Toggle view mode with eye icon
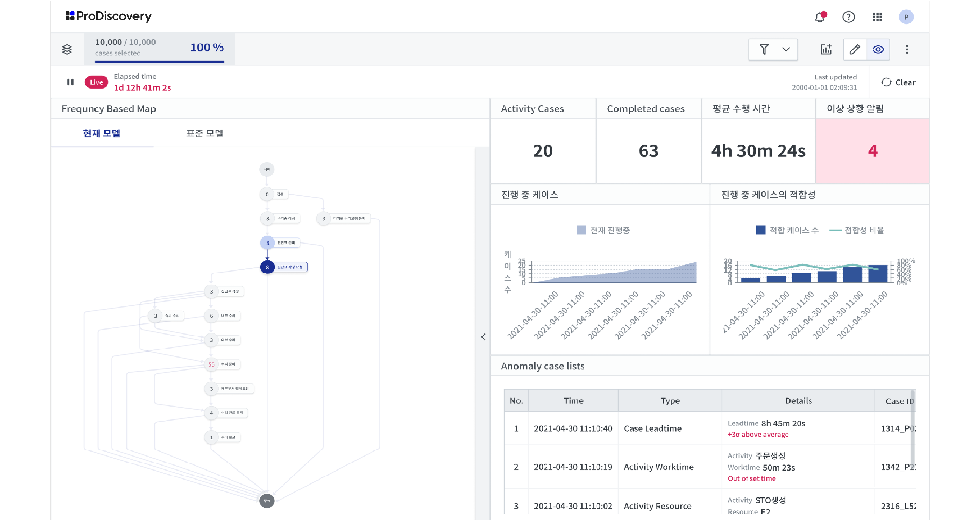 878,49
